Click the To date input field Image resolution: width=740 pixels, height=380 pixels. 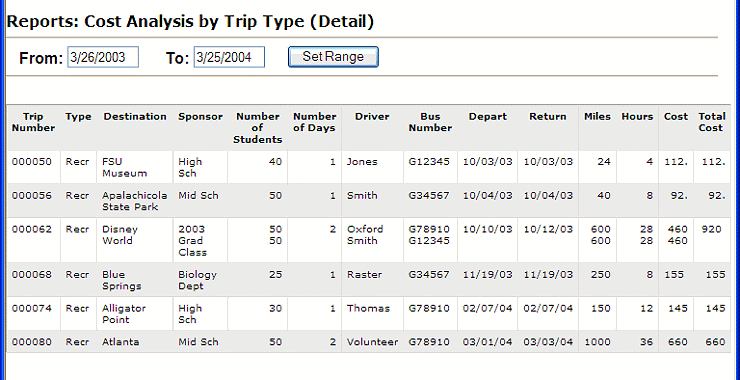tap(229, 57)
